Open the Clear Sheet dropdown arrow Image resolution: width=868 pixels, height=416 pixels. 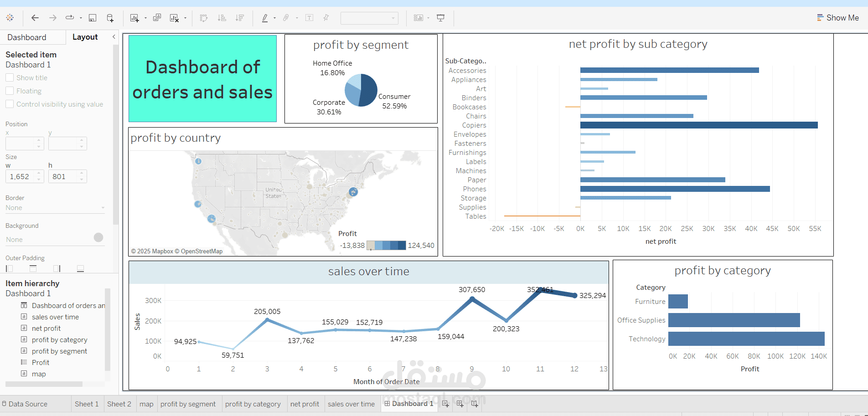[x=185, y=18]
